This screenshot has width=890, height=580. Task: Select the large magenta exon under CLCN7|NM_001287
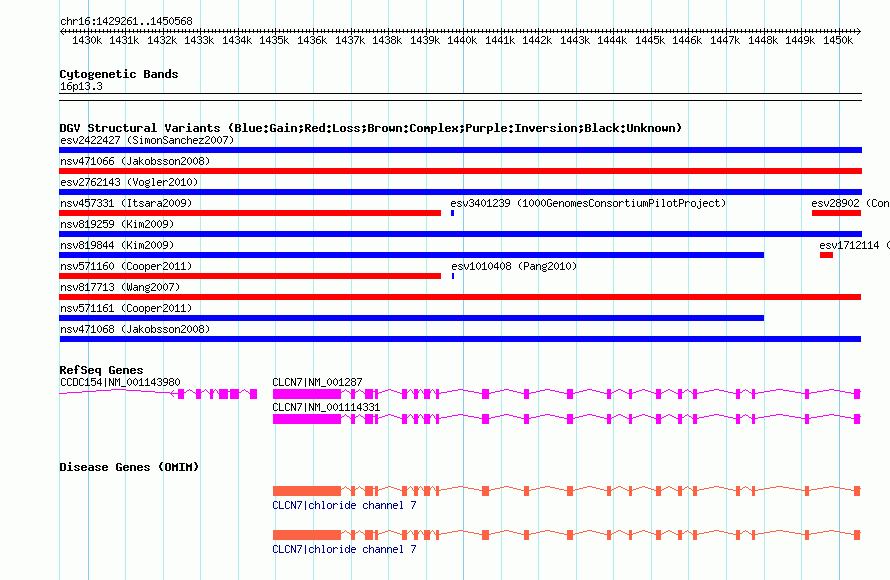pyautogui.click(x=307, y=394)
